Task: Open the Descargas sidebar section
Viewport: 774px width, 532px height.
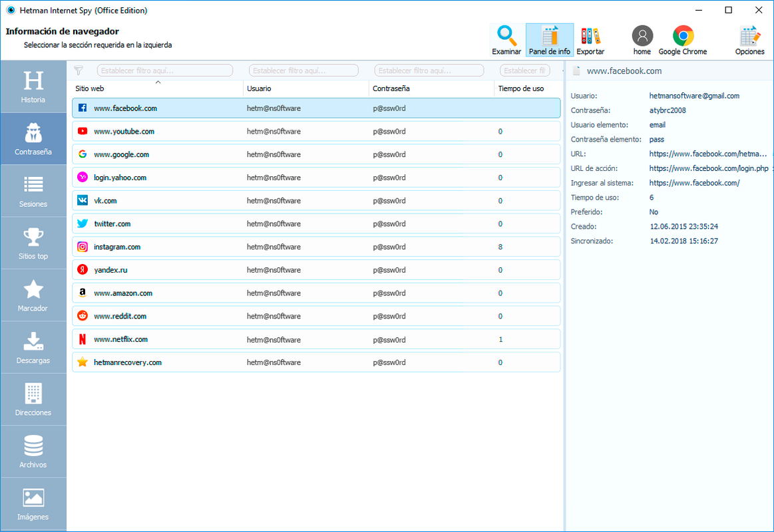Action: [x=33, y=348]
